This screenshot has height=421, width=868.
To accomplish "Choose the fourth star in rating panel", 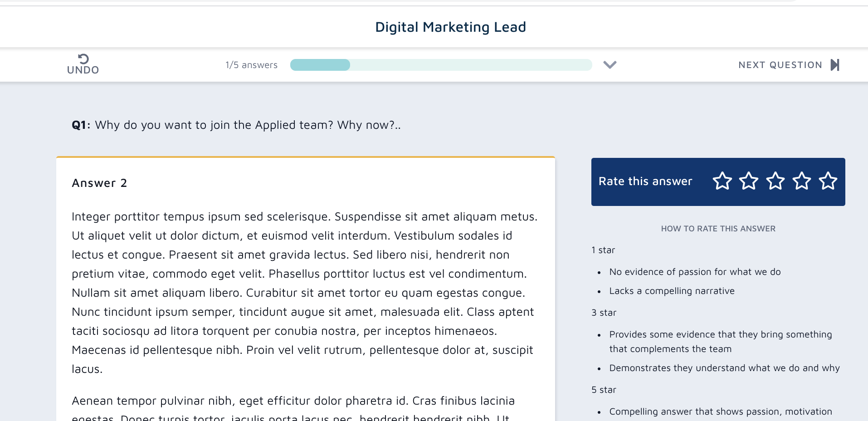I will (802, 181).
